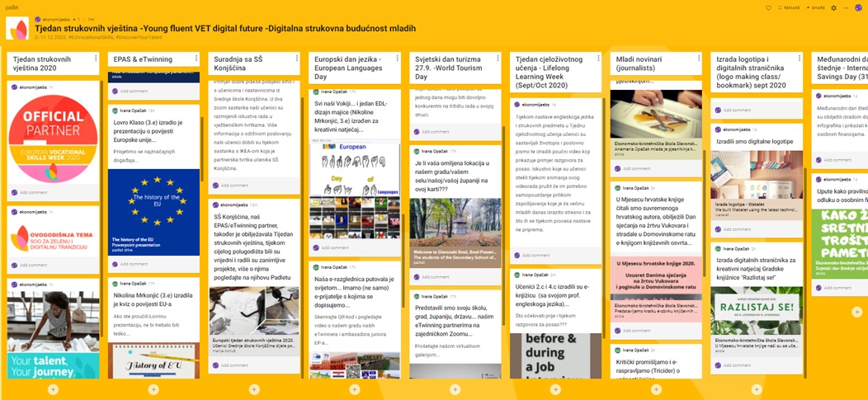The height and width of the screenshot is (400, 868).
Task: Click the board title Tjedan strukovnih vještina
Action: (224, 28)
